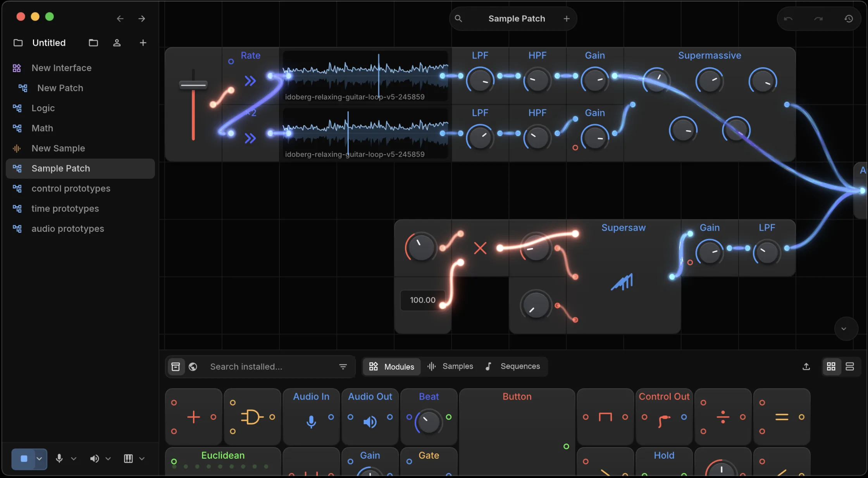Select the addition module in browser
This screenshot has height=478, width=868.
(194, 417)
